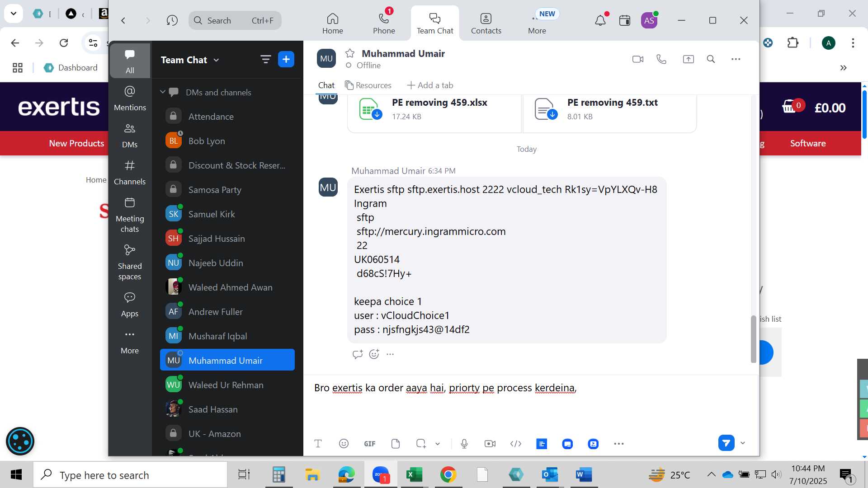The width and height of the screenshot is (868, 488).
Task: Switch to the Team Chat tab
Action: [435, 23]
